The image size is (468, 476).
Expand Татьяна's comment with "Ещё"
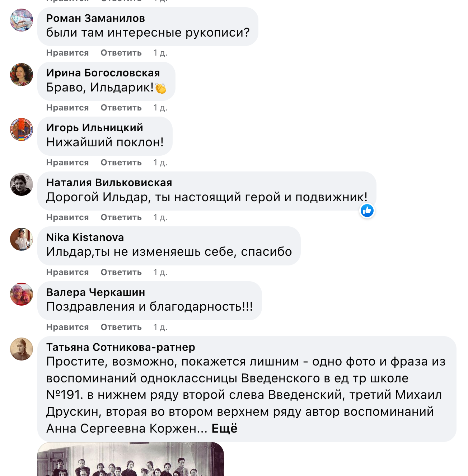[224, 428]
